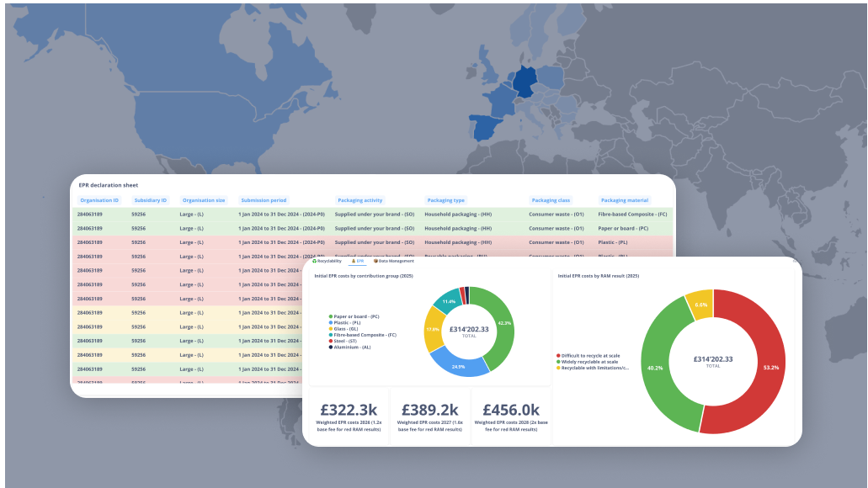This screenshot has width=868, height=488.
Task: Click the Data Management tab icon
Action: pyautogui.click(x=375, y=262)
